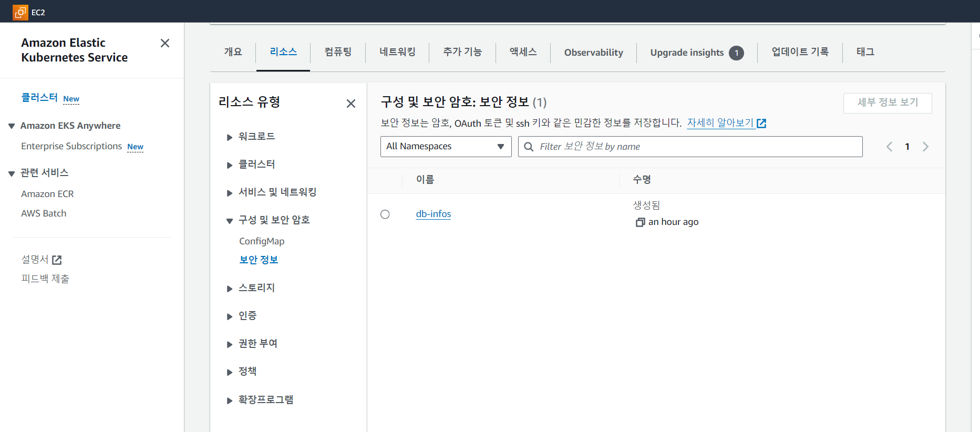Image resolution: width=980 pixels, height=432 pixels.
Task: Expand the 클러스터 resource type
Action: click(x=230, y=166)
